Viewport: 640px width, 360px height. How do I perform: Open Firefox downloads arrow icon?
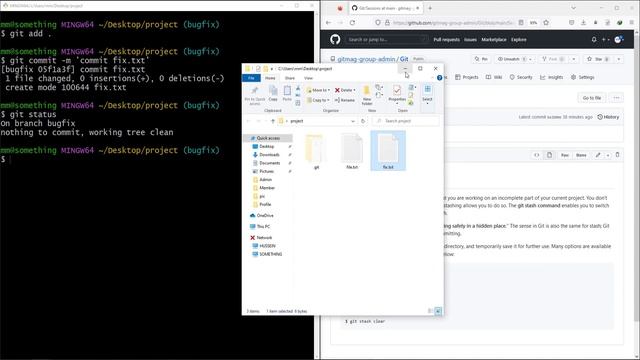[x=583, y=23]
